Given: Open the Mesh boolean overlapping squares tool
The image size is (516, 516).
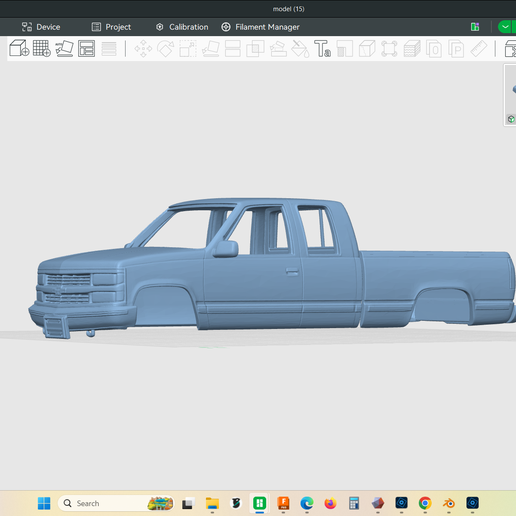Looking at the screenshot, I should coord(255,49).
